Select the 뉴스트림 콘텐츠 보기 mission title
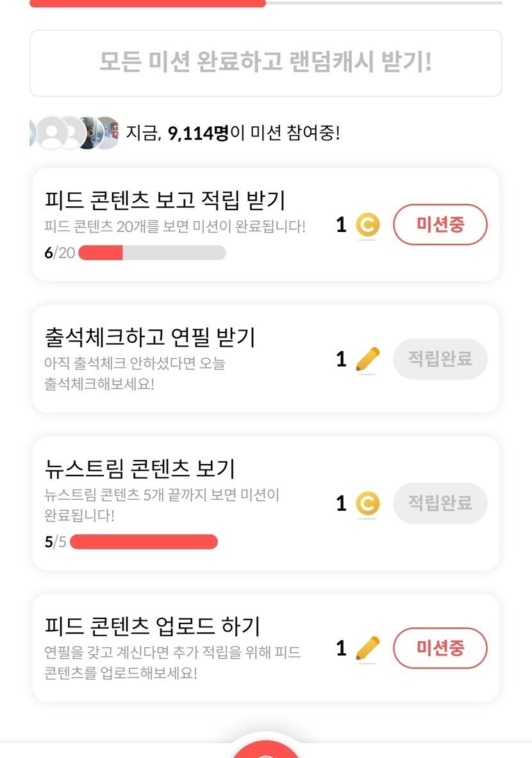This screenshot has width=532, height=758. click(140, 468)
